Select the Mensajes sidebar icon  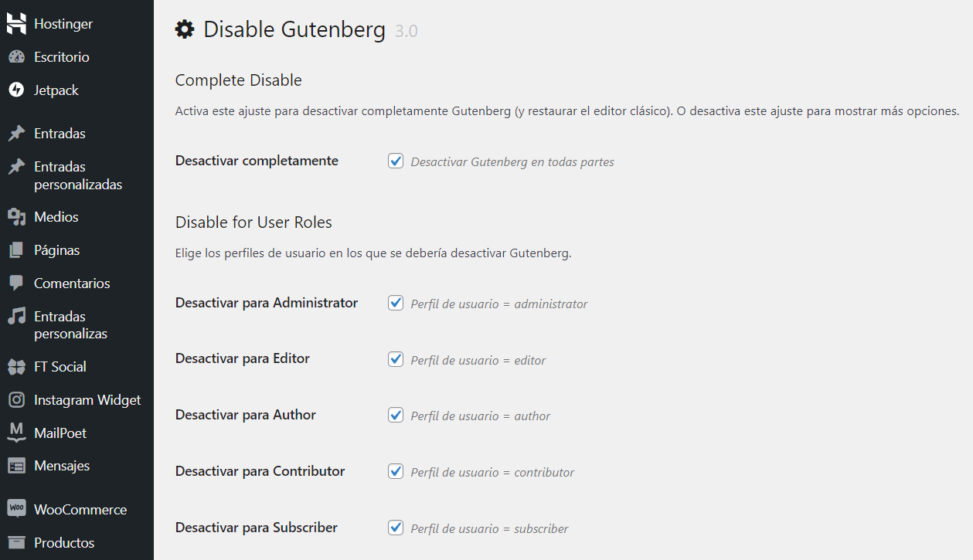(x=15, y=465)
